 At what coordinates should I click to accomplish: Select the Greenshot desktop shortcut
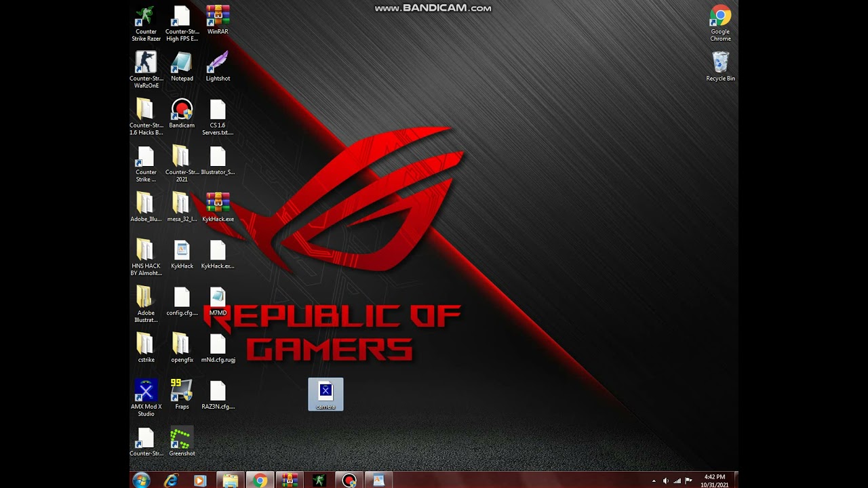[182, 441]
